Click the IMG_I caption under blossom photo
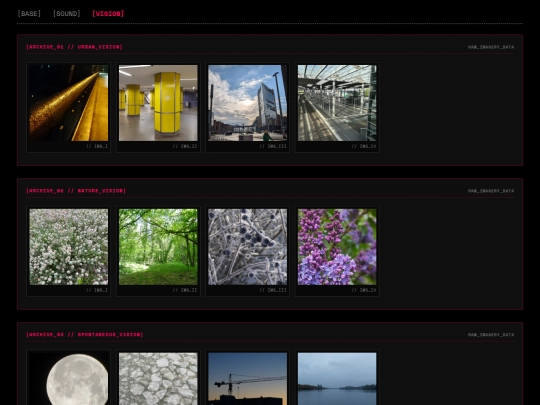The width and height of the screenshot is (540, 405). pyautogui.click(x=97, y=290)
